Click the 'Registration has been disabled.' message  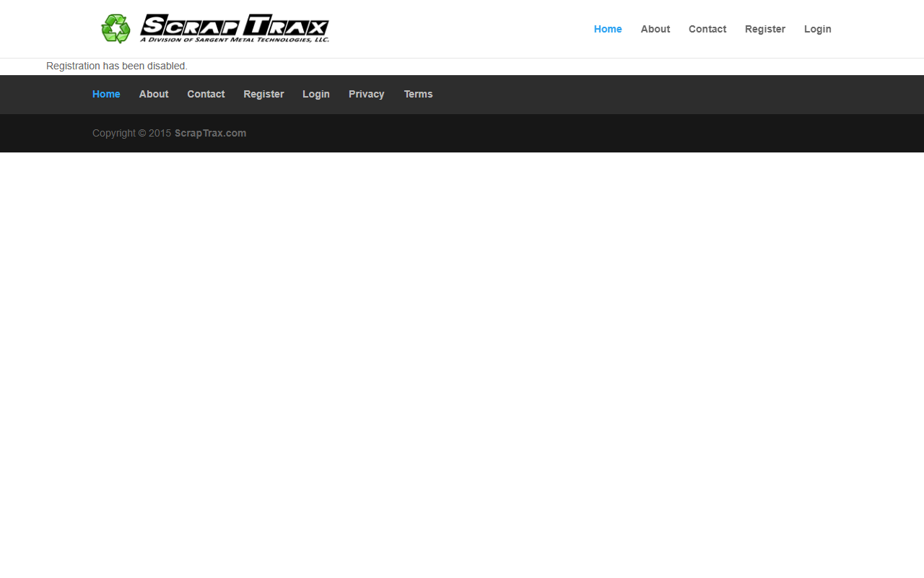tap(117, 66)
